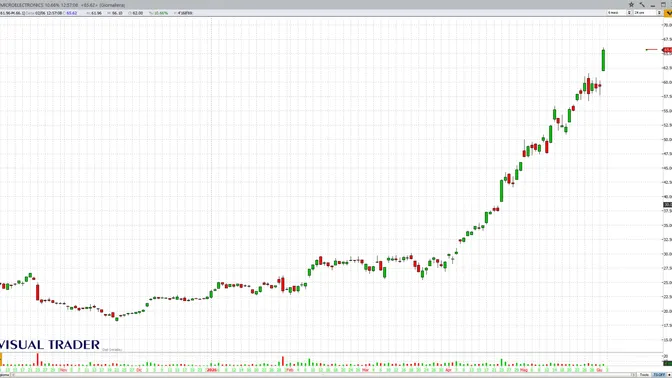Click the orange chevron button at toolbar end
This screenshot has width=672, height=378.
click(x=668, y=13)
